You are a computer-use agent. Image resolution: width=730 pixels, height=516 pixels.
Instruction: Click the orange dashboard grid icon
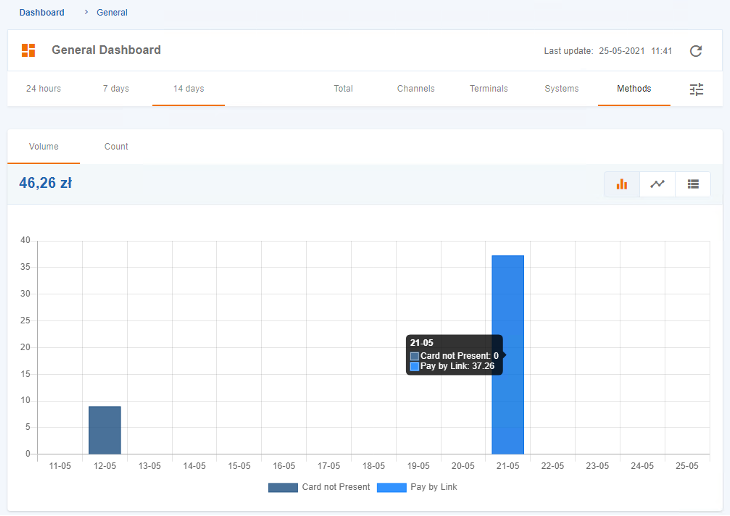click(29, 50)
